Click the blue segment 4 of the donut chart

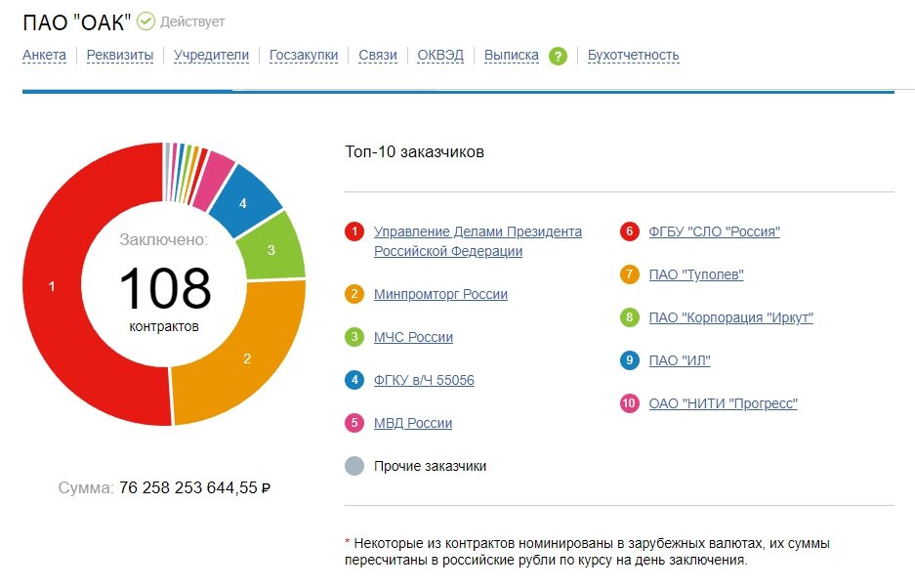(243, 203)
